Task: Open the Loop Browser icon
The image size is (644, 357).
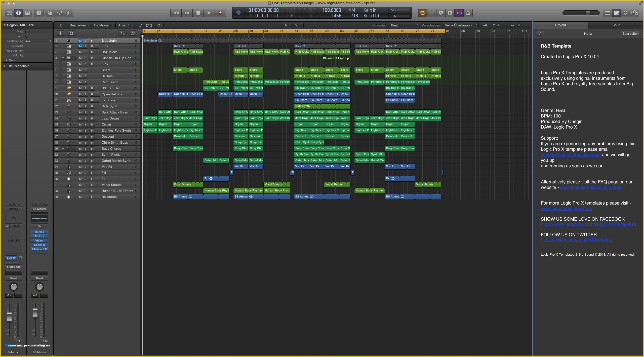Action: (625, 13)
